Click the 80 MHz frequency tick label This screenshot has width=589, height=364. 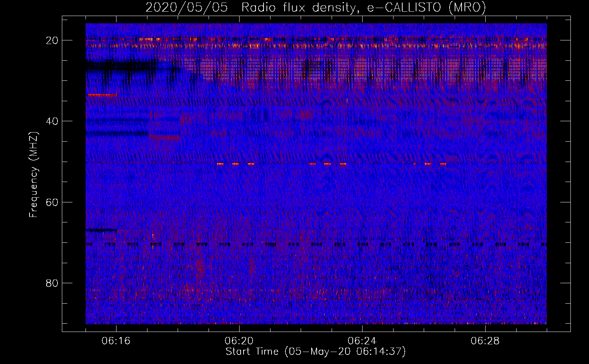(52, 283)
